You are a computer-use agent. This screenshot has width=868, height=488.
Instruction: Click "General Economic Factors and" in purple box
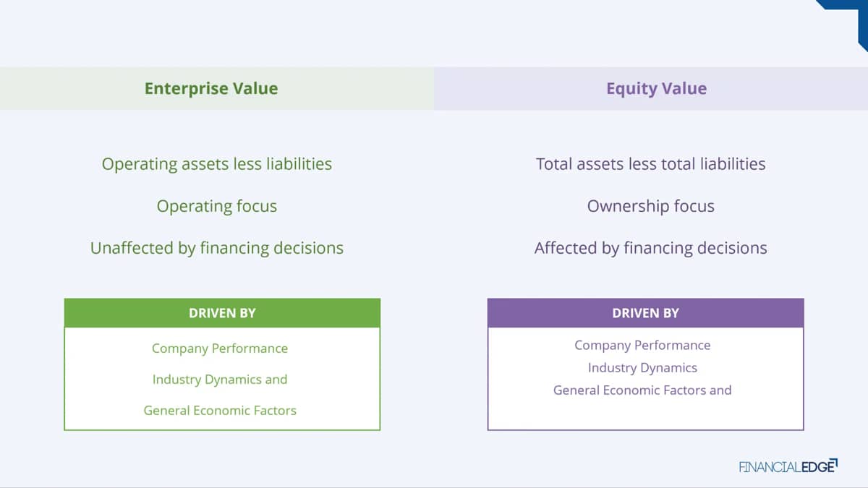pyautogui.click(x=642, y=390)
